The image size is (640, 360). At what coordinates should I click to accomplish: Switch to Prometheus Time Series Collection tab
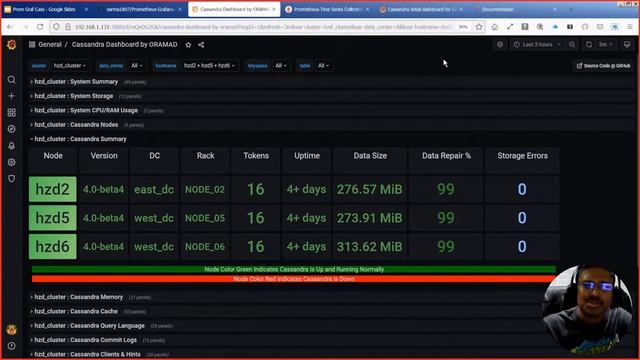point(328,9)
